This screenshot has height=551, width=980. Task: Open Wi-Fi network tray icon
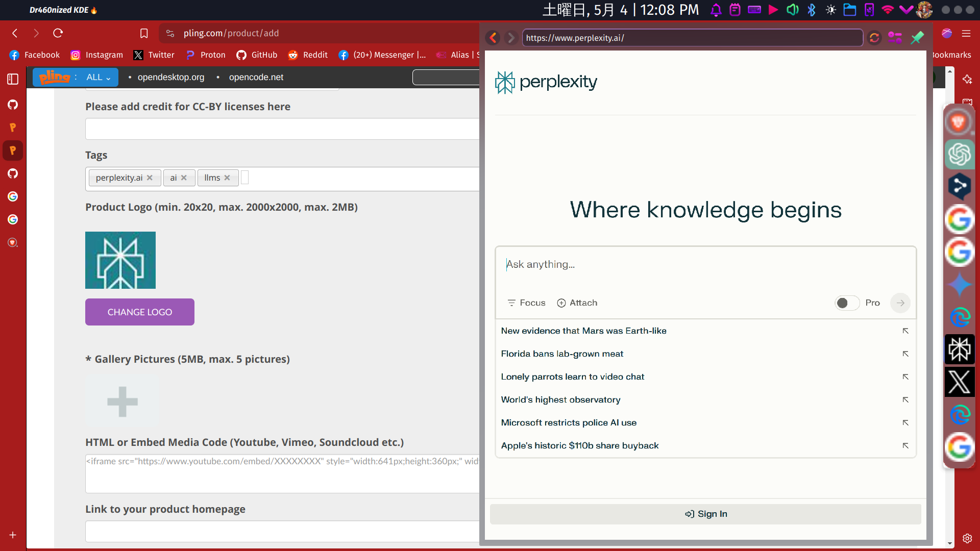(x=888, y=10)
